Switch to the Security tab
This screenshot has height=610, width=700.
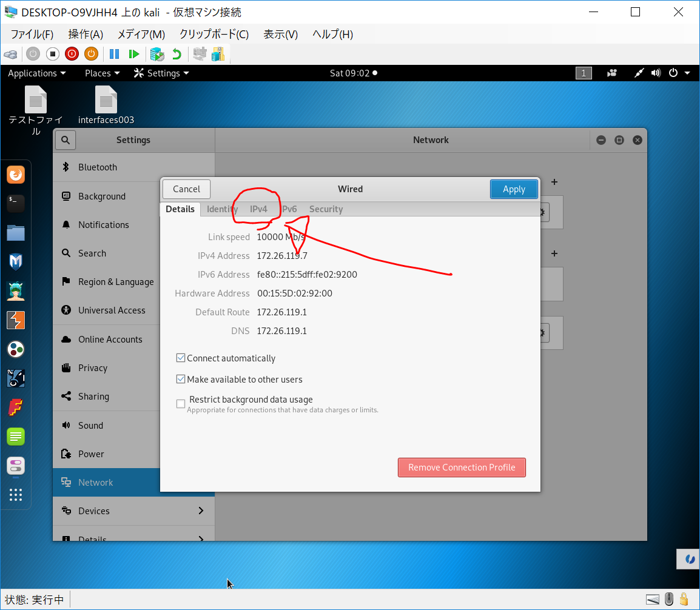click(x=326, y=209)
